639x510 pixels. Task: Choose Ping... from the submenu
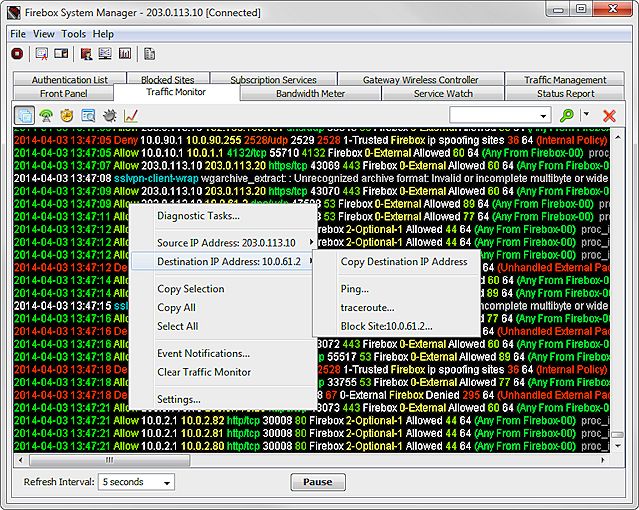(x=355, y=289)
